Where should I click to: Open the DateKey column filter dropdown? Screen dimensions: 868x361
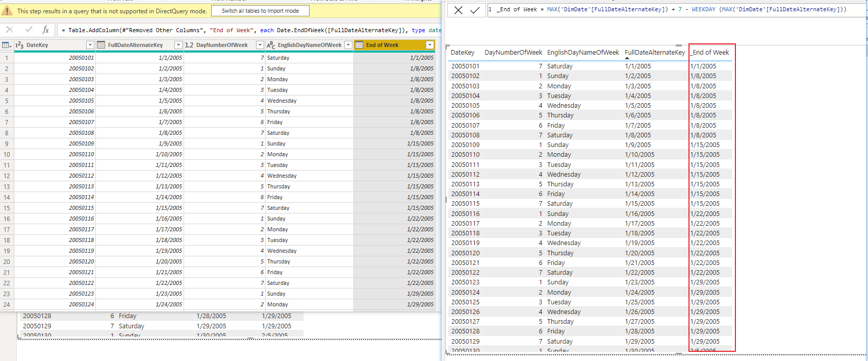(x=90, y=45)
